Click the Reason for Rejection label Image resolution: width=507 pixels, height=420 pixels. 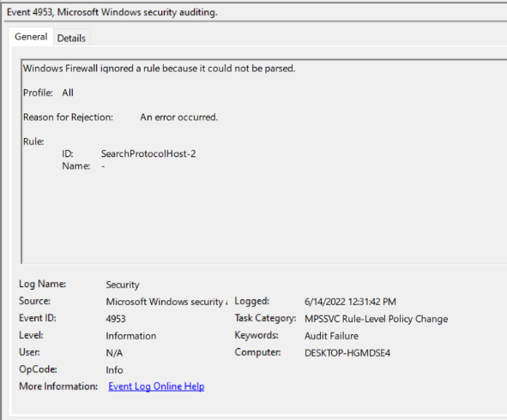tap(69, 117)
